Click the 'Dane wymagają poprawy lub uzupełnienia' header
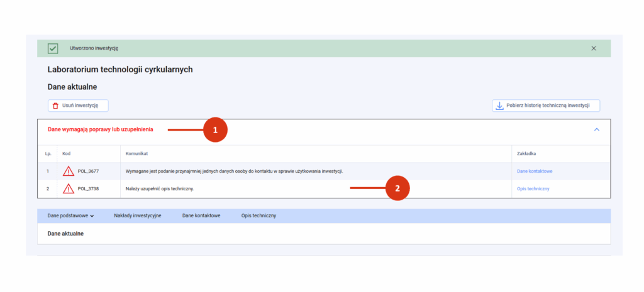Viewport: 644px width, 292px height. tap(101, 129)
